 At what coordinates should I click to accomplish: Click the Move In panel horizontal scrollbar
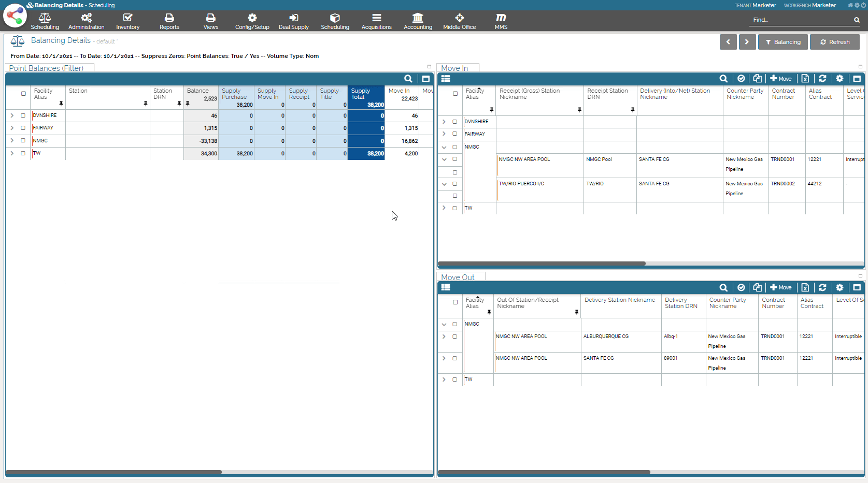(542, 264)
